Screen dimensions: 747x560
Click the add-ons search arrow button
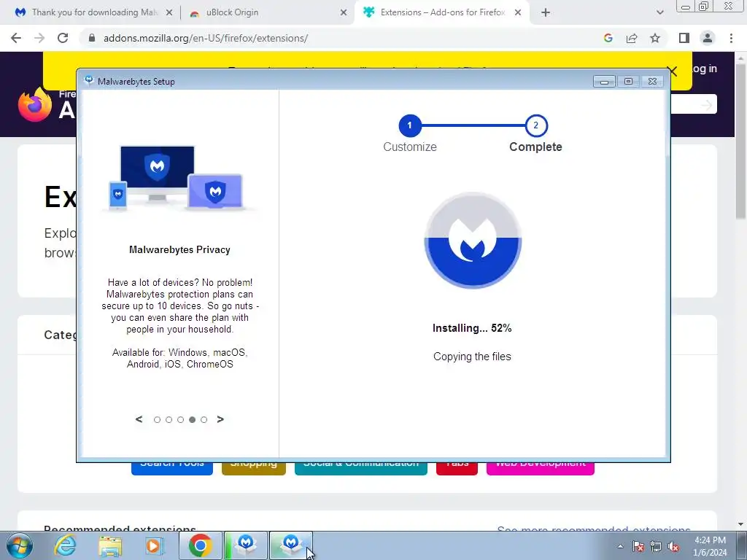click(707, 105)
